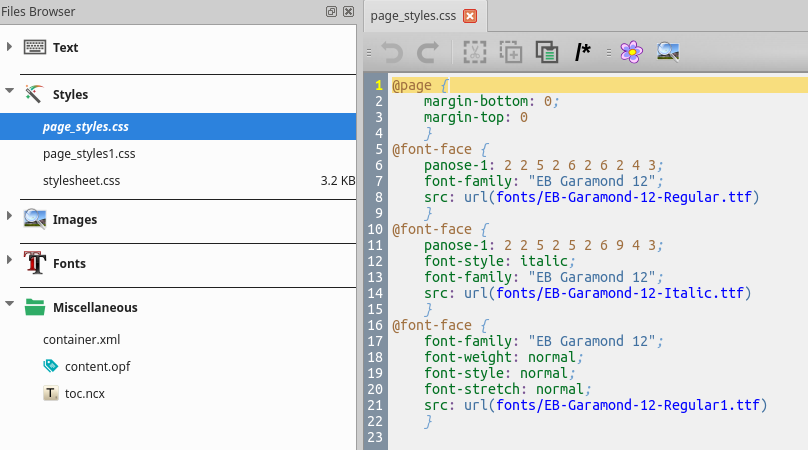The height and width of the screenshot is (450, 808).
Task: Open page_styles1.css from file list
Action: point(89,154)
